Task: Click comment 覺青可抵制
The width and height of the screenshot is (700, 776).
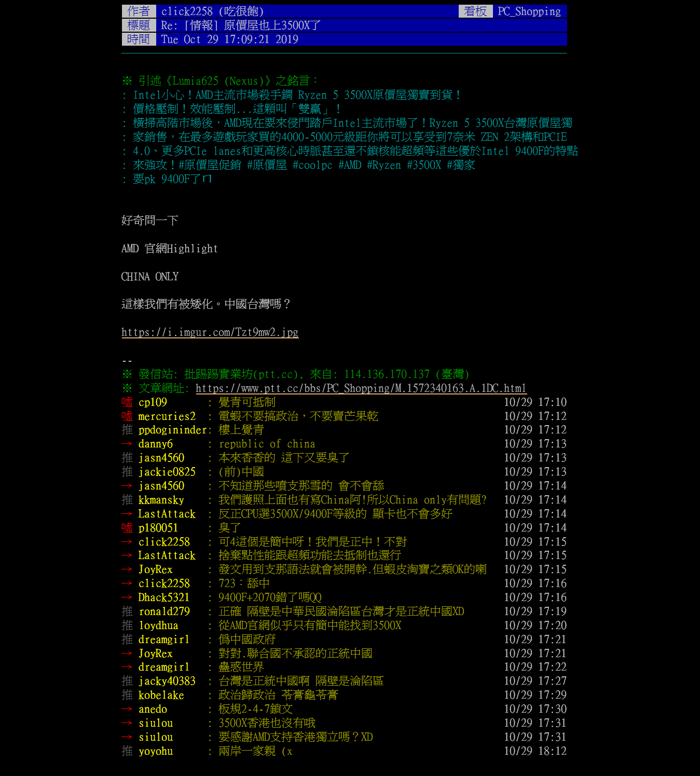Action: (x=247, y=402)
